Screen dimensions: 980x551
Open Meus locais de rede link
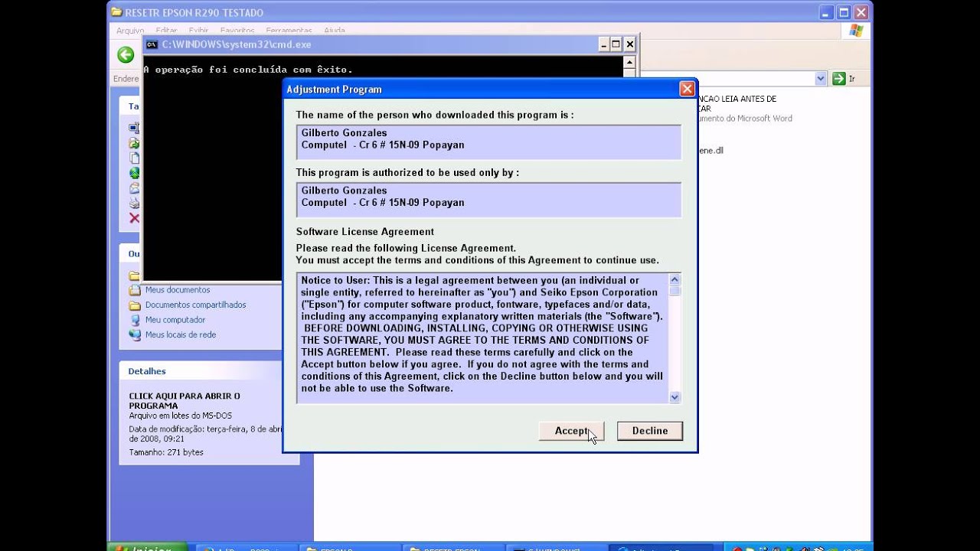click(x=181, y=334)
